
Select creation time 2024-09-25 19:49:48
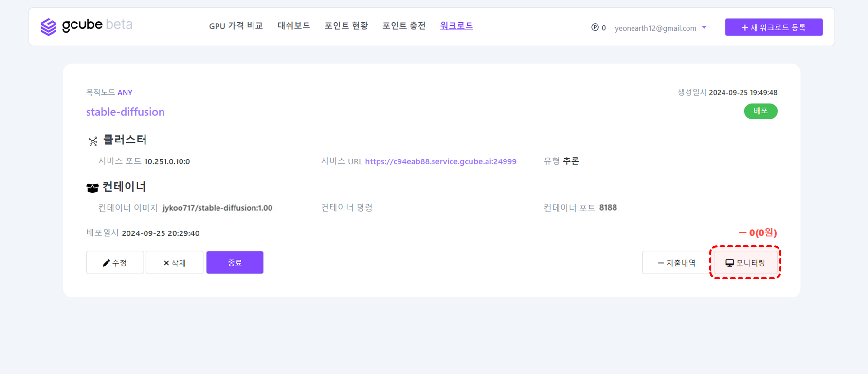point(743,92)
